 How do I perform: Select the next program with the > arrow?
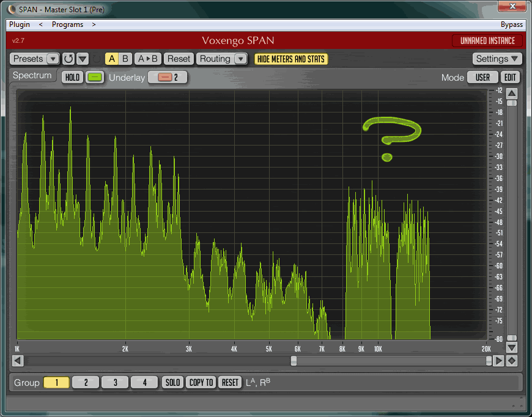(x=94, y=24)
